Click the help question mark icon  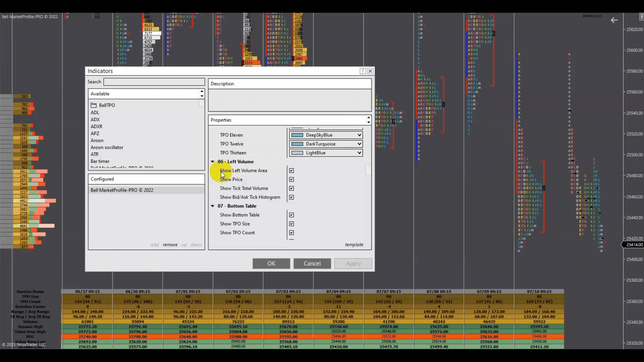coord(363,71)
